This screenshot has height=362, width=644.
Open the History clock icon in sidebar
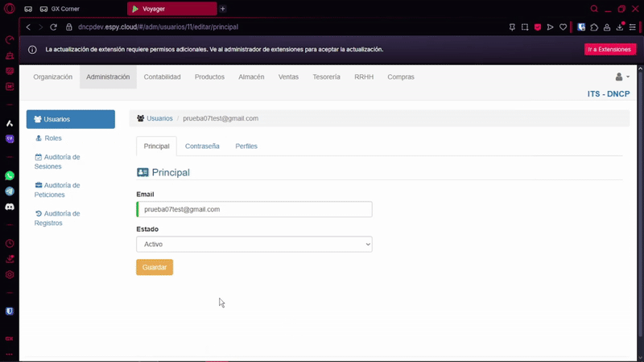point(10,243)
